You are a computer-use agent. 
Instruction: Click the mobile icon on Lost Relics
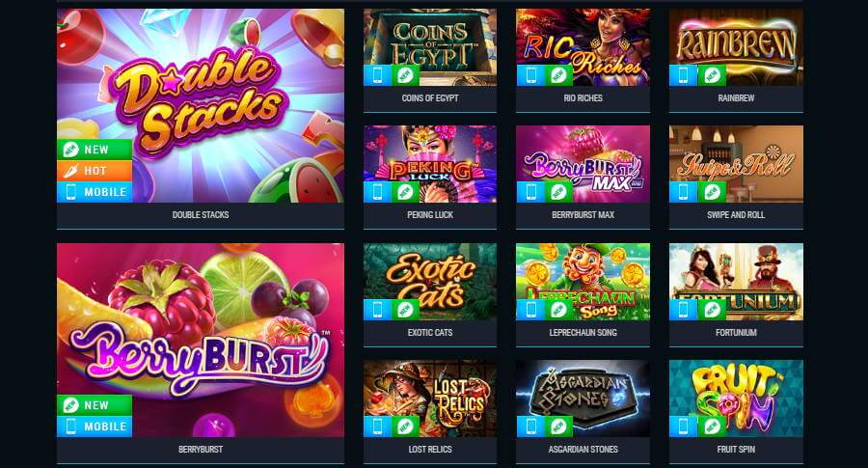[377, 427]
